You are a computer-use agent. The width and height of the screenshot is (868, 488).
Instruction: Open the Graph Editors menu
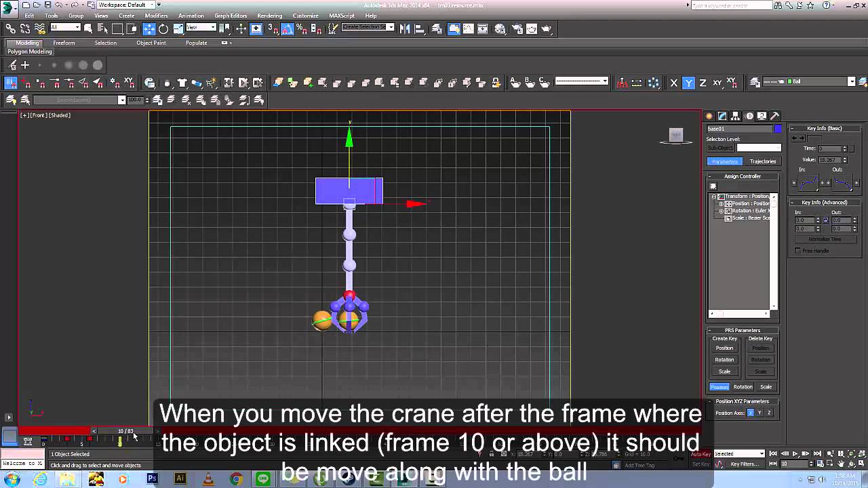(x=231, y=16)
